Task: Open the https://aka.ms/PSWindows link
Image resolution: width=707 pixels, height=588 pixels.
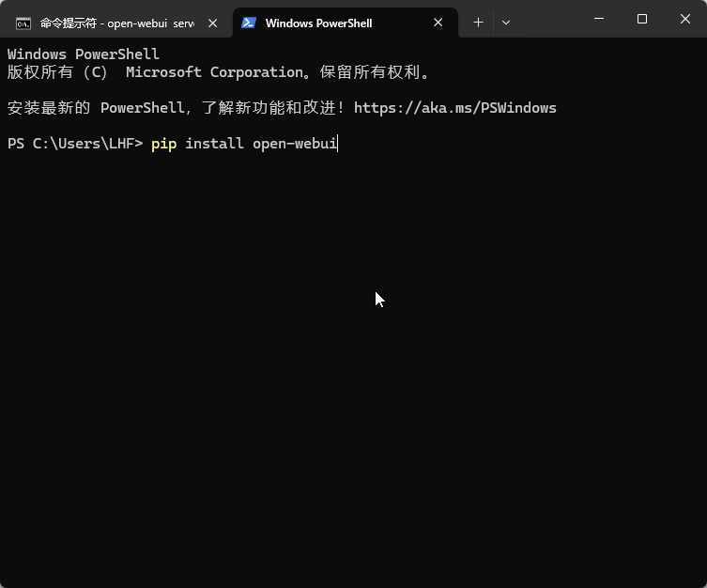Action: click(x=455, y=108)
